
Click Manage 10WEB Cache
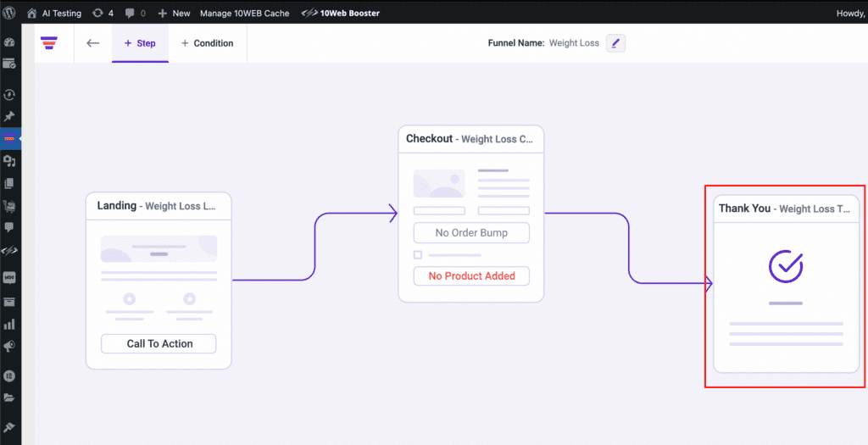244,14
